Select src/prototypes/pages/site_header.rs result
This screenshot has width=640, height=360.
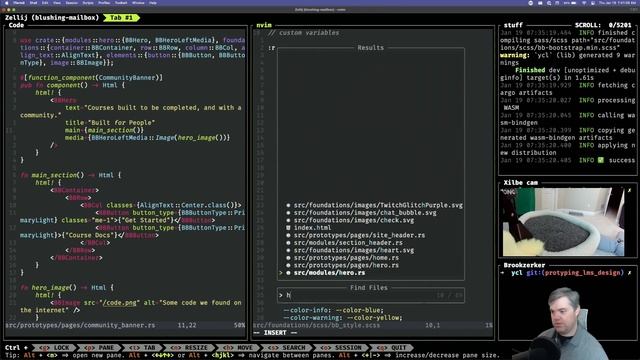coord(359,236)
